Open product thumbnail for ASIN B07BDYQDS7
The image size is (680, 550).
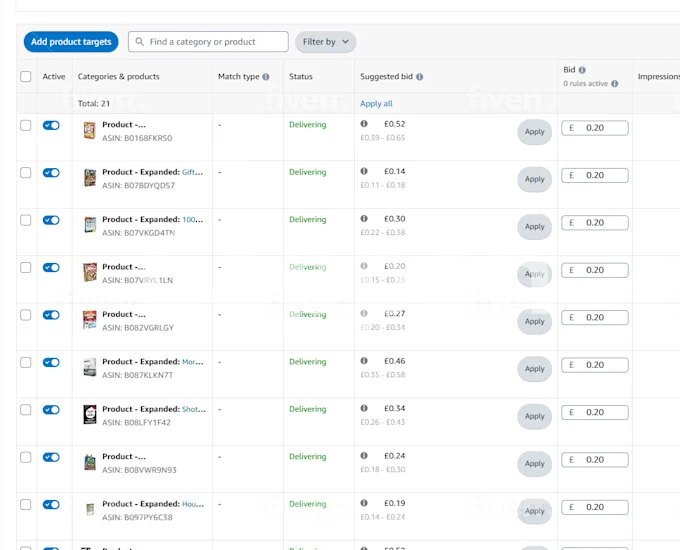(90, 178)
